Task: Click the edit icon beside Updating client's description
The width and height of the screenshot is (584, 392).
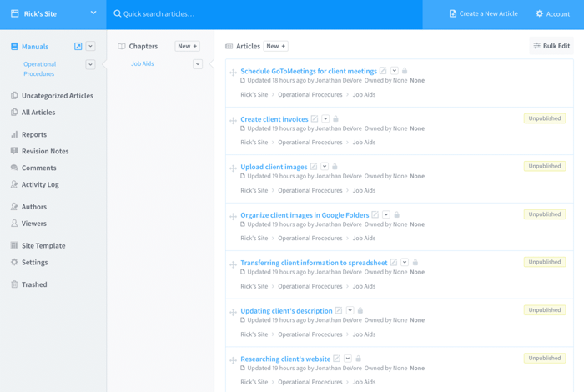Action: (x=339, y=311)
